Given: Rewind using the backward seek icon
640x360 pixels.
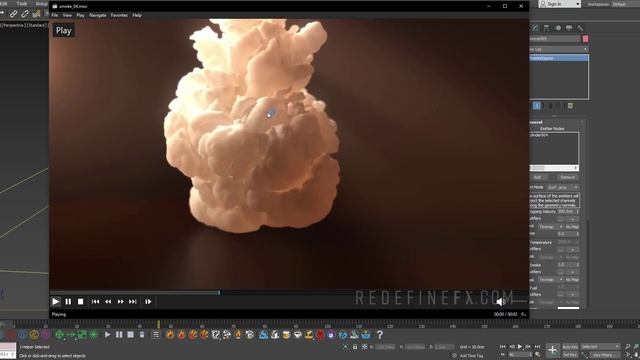Looking at the screenshot, I should click(x=108, y=302).
